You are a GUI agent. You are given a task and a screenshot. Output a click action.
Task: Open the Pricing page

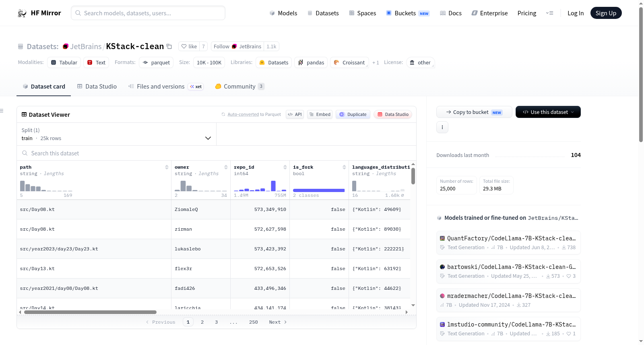(x=527, y=13)
